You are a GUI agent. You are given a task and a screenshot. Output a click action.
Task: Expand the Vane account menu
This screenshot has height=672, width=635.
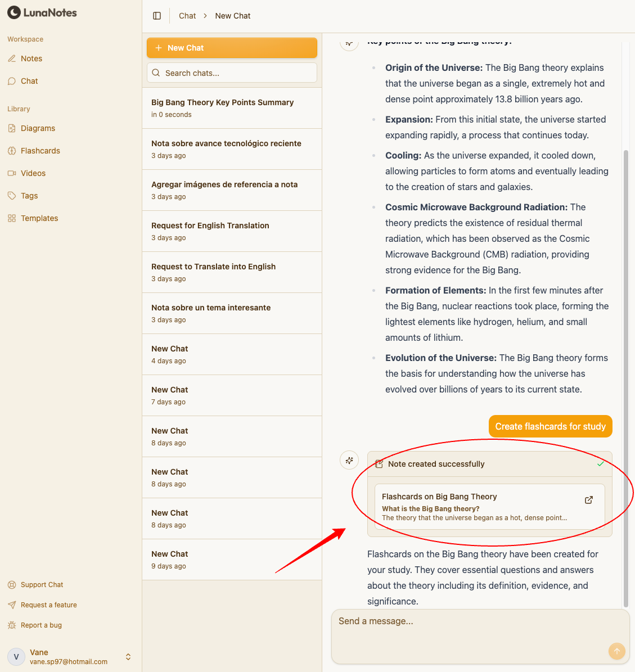pyautogui.click(x=128, y=657)
